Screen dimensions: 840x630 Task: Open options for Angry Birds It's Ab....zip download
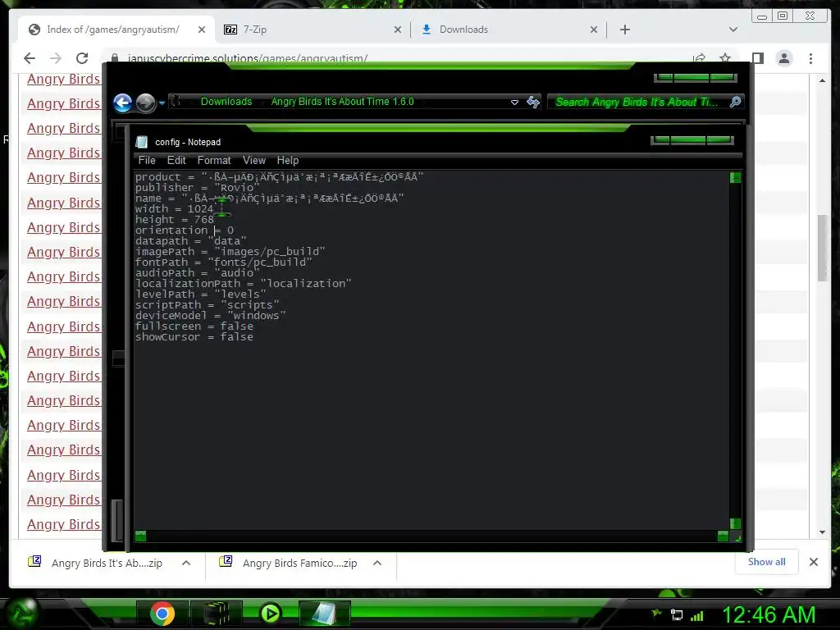[x=186, y=563]
